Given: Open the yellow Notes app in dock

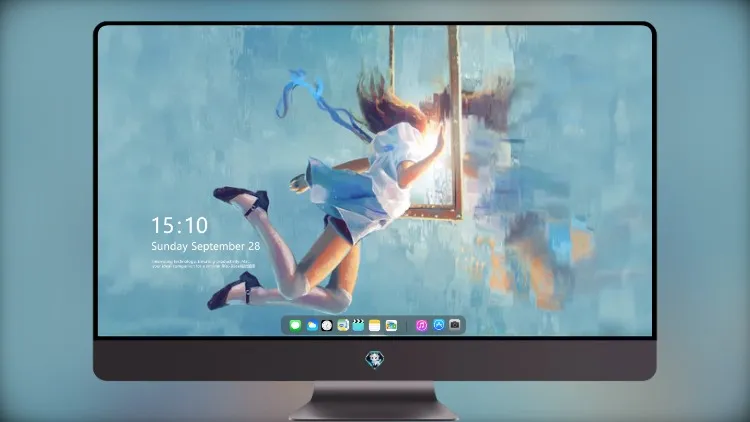Looking at the screenshot, I should click(x=375, y=325).
